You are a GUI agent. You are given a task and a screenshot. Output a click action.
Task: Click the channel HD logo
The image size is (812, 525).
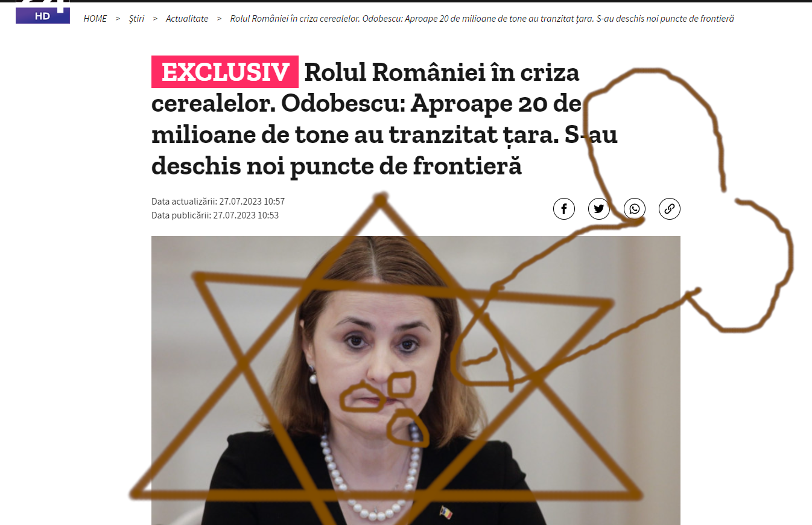click(x=43, y=12)
